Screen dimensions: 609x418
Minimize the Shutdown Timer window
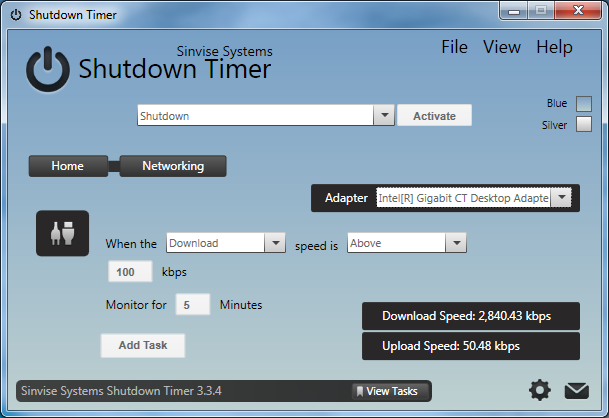click(x=514, y=11)
